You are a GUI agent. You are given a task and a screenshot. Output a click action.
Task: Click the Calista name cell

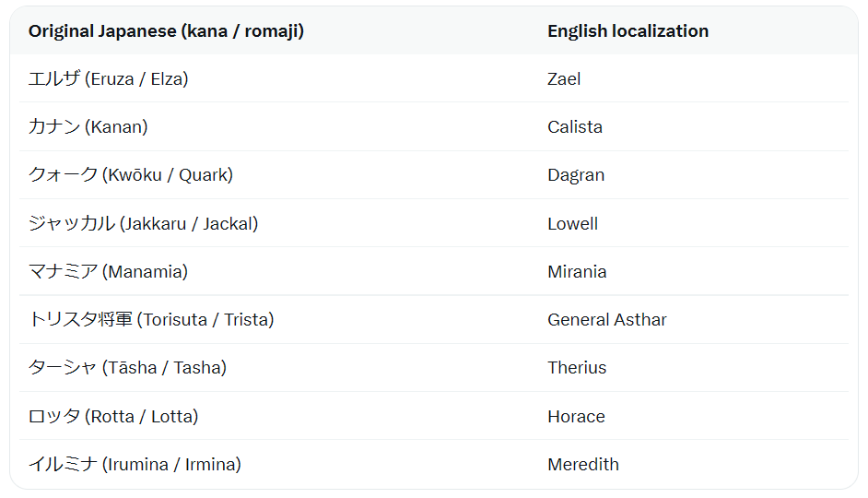click(575, 127)
